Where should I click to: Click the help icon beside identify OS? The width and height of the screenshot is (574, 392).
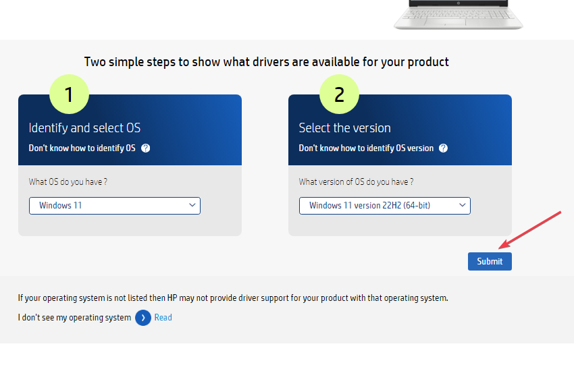point(146,148)
